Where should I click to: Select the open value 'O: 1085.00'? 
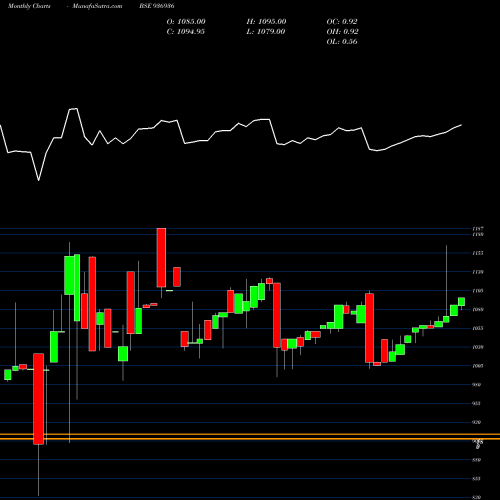click(186, 22)
